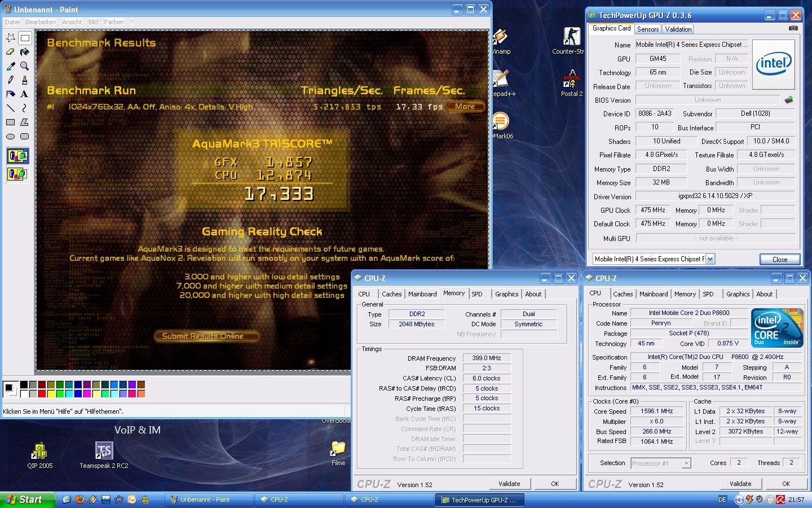Screen dimensions: 812x508
Task: Switch to Unbenannt - Paint in the taskbar
Action: (209, 500)
